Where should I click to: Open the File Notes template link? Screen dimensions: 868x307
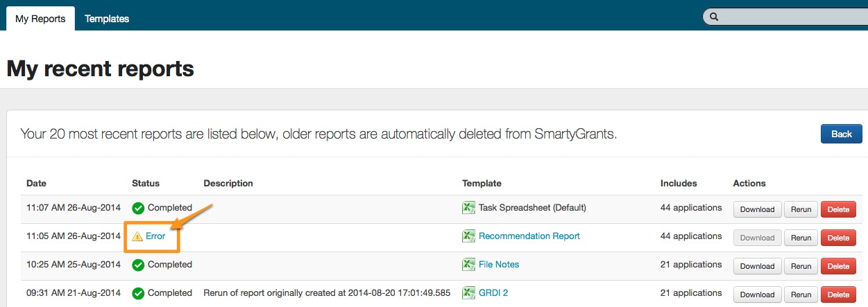(x=498, y=265)
